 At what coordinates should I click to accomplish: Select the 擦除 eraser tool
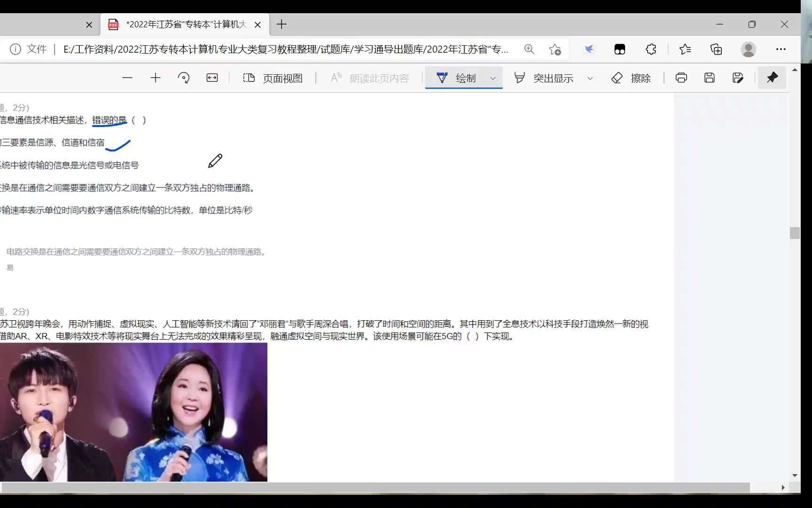click(632, 78)
